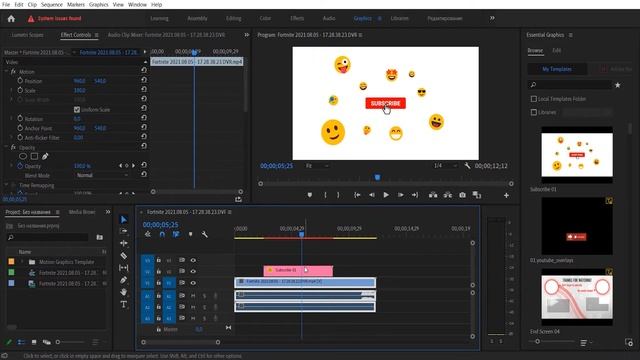Open the System Issues Found warning
Image resolution: width=640 pixels, height=360 pixels.
55,19
